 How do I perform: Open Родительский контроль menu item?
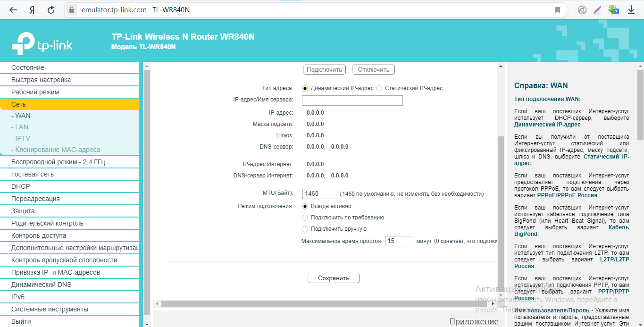point(69,223)
